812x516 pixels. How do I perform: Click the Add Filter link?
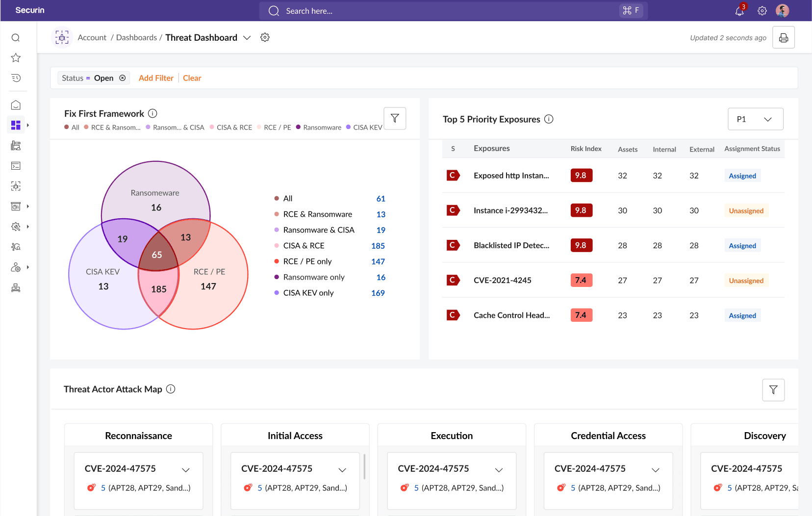(156, 77)
